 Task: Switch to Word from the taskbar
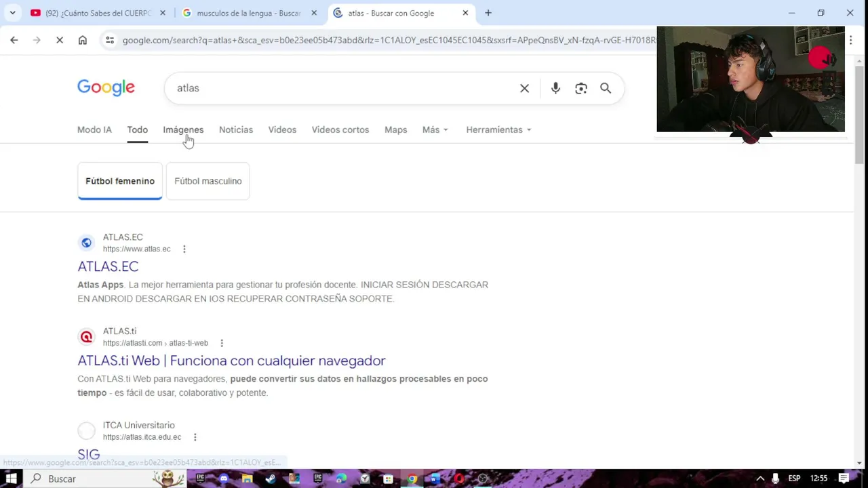point(435,479)
